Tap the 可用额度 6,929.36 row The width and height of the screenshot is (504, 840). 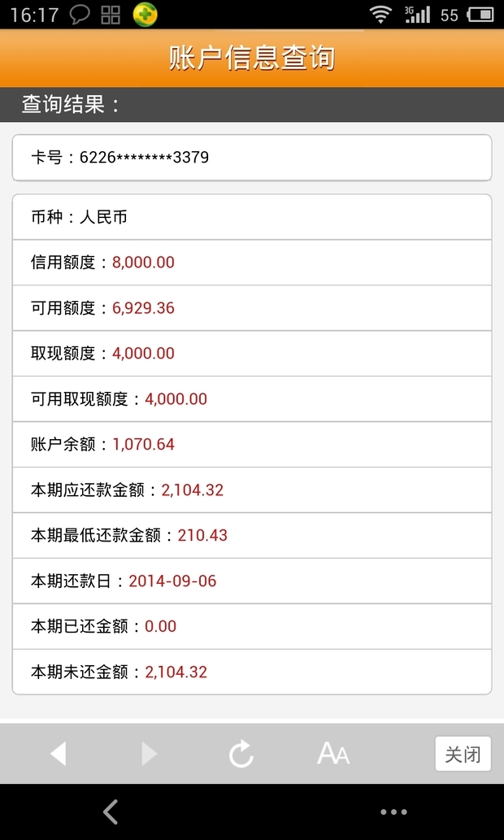pyautogui.click(x=252, y=308)
